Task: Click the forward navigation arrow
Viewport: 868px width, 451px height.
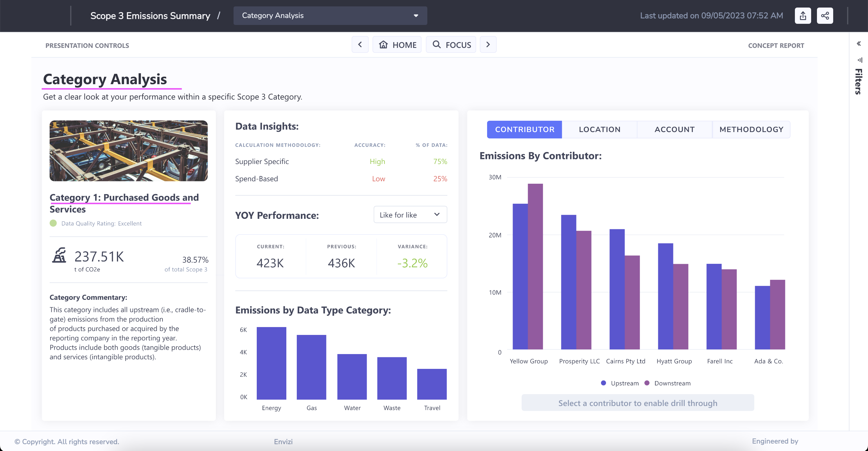Action: [x=488, y=44]
